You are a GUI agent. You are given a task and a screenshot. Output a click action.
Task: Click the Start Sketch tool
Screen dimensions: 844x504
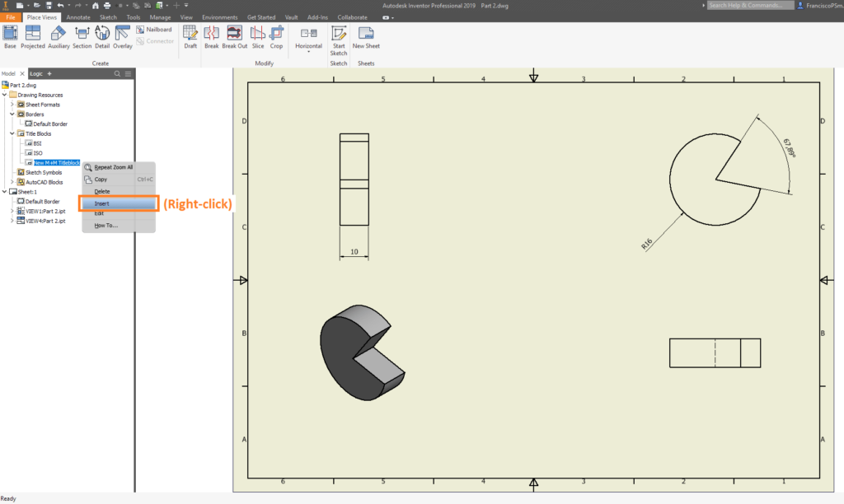tap(339, 40)
